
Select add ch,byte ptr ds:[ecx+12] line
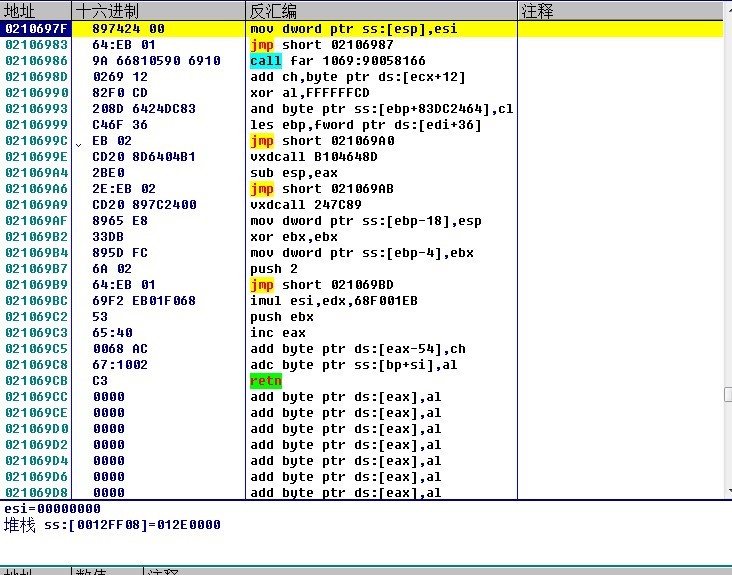tap(358, 77)
